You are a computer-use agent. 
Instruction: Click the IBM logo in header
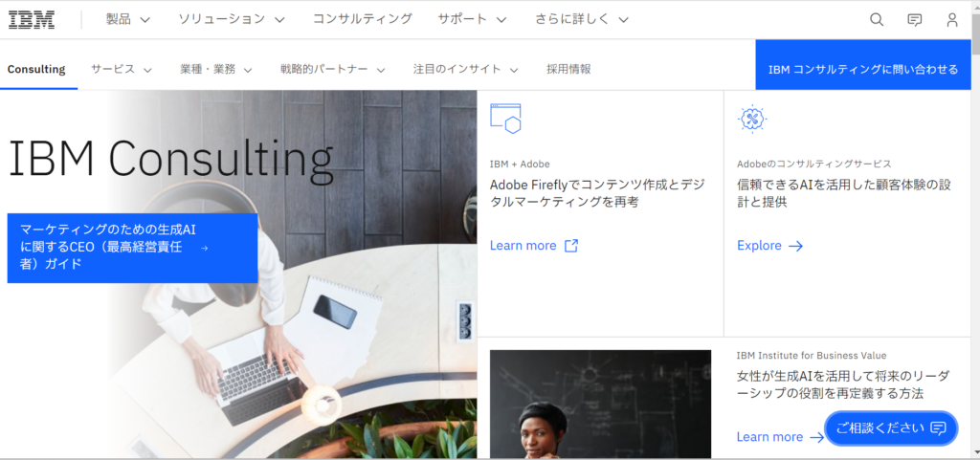(32, 20)
